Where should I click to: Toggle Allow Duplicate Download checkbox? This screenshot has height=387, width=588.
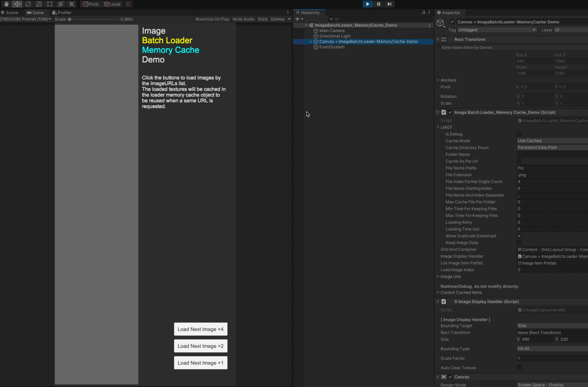(x=519, y=236)
